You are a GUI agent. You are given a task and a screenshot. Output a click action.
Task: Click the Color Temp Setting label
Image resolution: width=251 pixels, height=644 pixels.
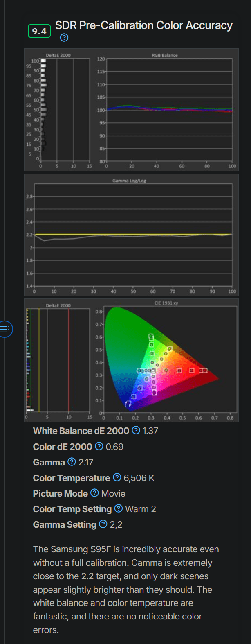pyautogui.click(x=72, y=509)
